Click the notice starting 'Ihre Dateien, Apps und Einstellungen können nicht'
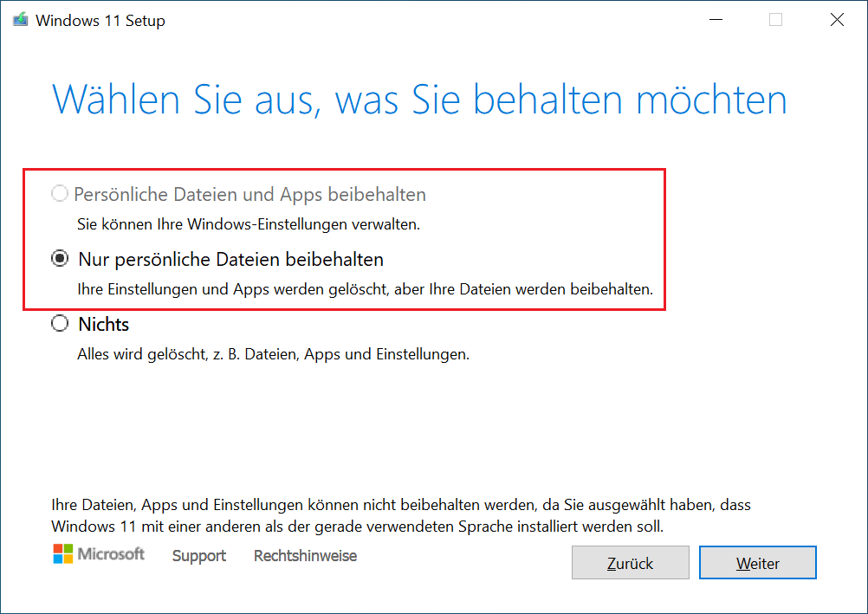The image size is (868, 614). tap(401, 515)
